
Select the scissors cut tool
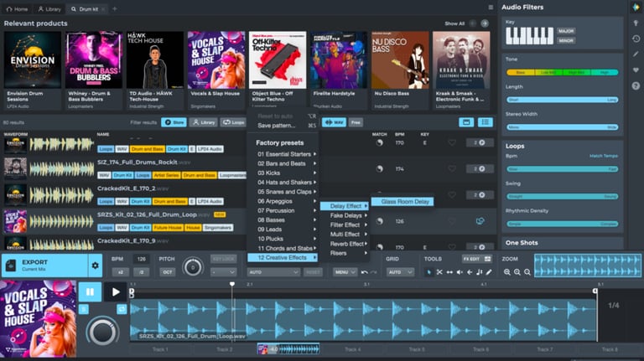[x=439, y=272]
